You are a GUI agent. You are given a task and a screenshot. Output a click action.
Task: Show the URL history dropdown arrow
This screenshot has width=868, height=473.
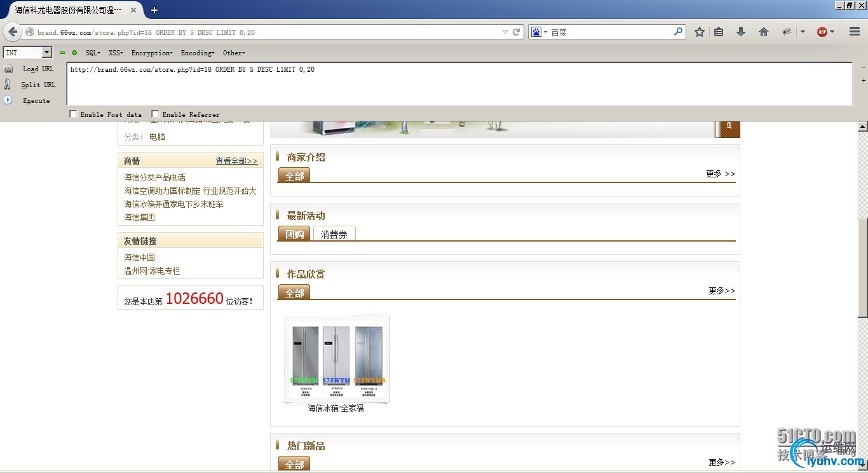point(505,32)
